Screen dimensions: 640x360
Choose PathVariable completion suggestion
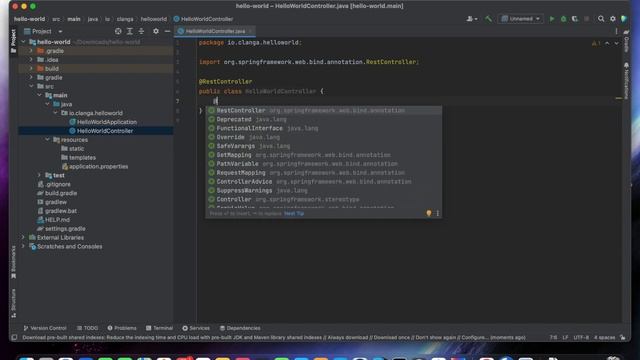point(323,164)
